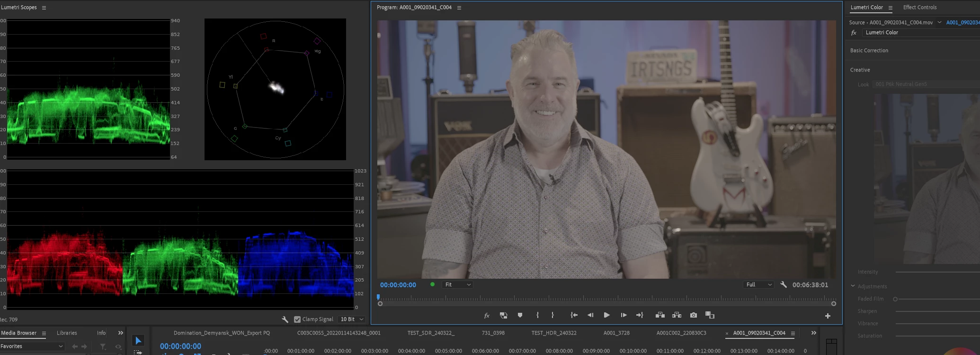Click Go to Out point

click(640, 315)
